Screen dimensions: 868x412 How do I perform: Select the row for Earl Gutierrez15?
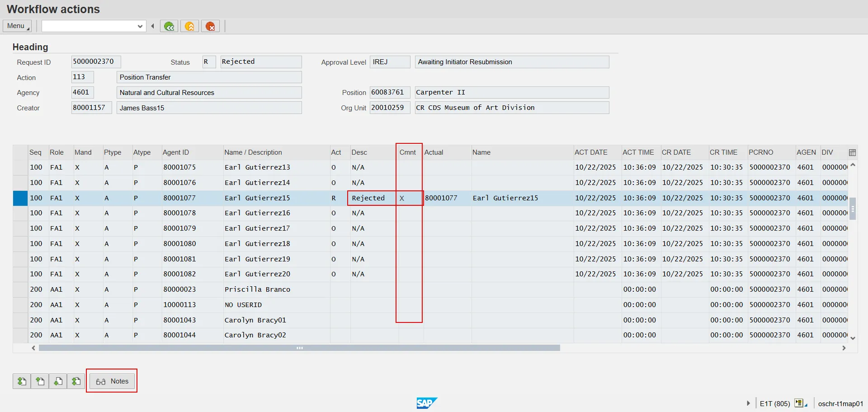coord(20,198)
